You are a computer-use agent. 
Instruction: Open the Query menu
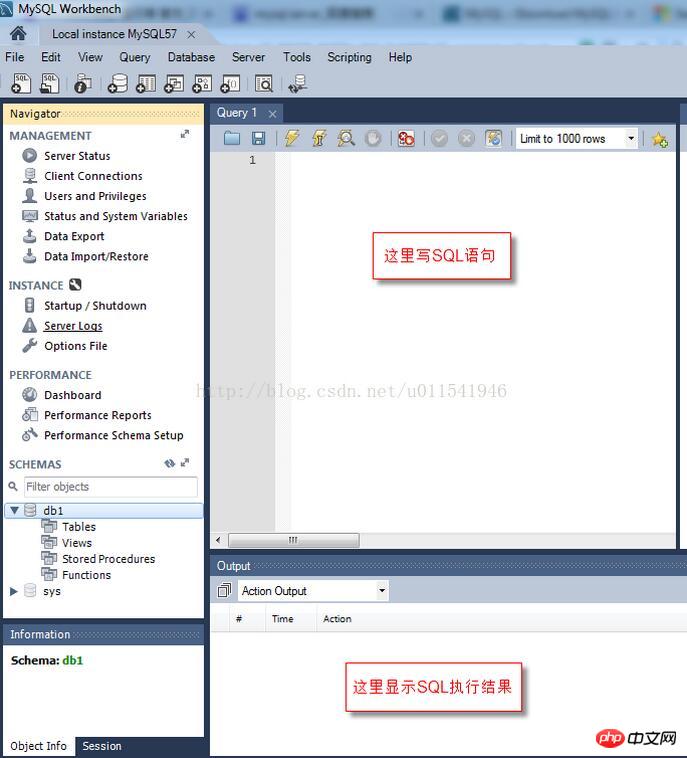pyautogui.click(x=135, y=57)
